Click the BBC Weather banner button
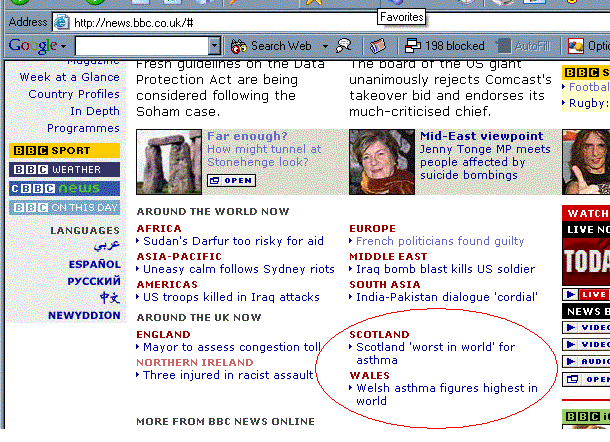 coord(65,169)
